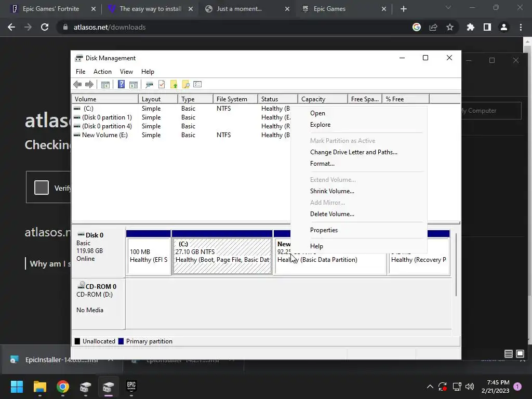The width and height of the screenshot is (532, 399).
Task: Click the Disk 0 label panel
Action: pyautogui.click(x=98, y=252)
